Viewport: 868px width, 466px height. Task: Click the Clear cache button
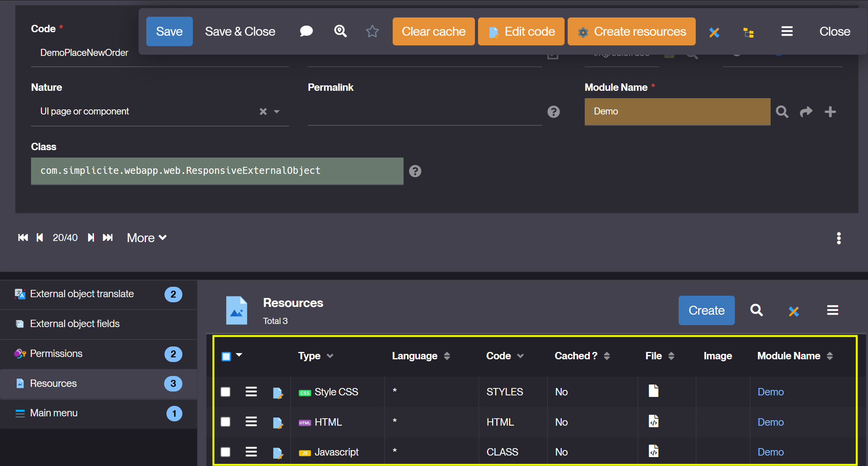coord(433,31)
